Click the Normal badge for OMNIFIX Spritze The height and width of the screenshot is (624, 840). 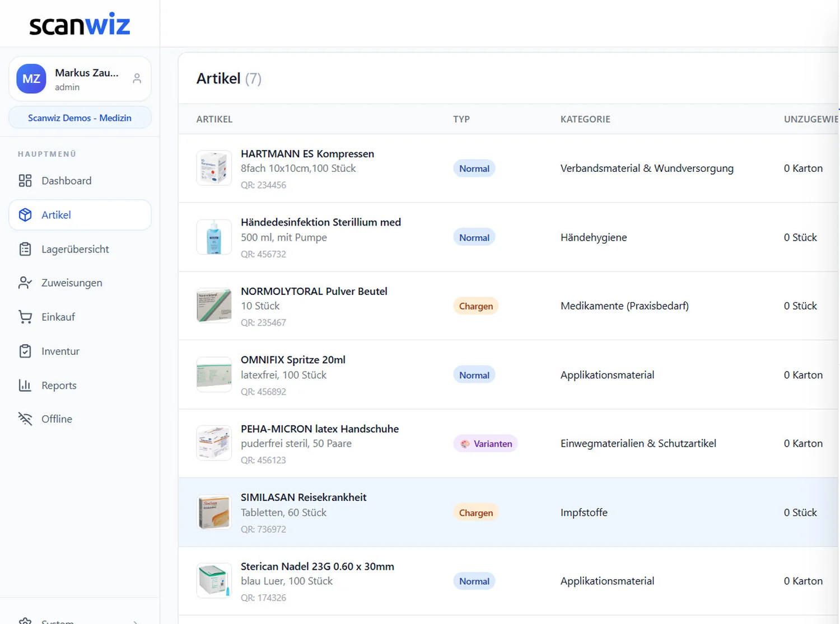[x=474, y=375]
